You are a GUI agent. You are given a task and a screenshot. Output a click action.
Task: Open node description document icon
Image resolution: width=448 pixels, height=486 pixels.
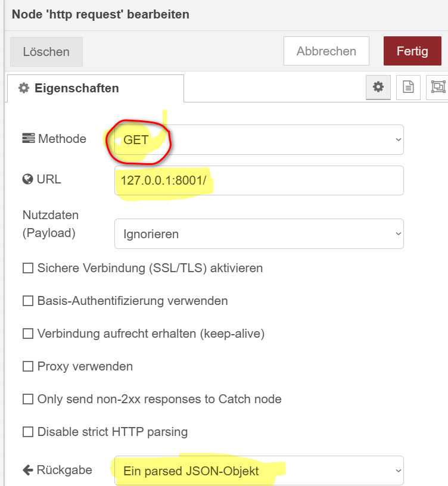(408, 87)
